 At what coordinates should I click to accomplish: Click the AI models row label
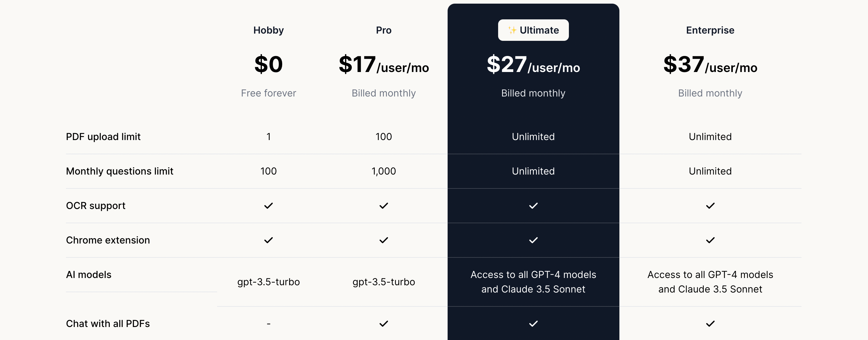coord(89,275)
